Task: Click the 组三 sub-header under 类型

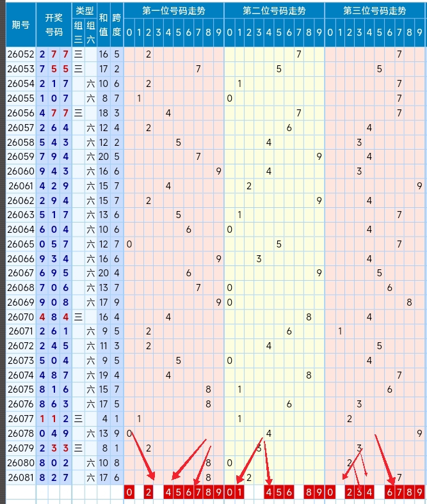Action: pyautogui.click(x=78, y=32)
